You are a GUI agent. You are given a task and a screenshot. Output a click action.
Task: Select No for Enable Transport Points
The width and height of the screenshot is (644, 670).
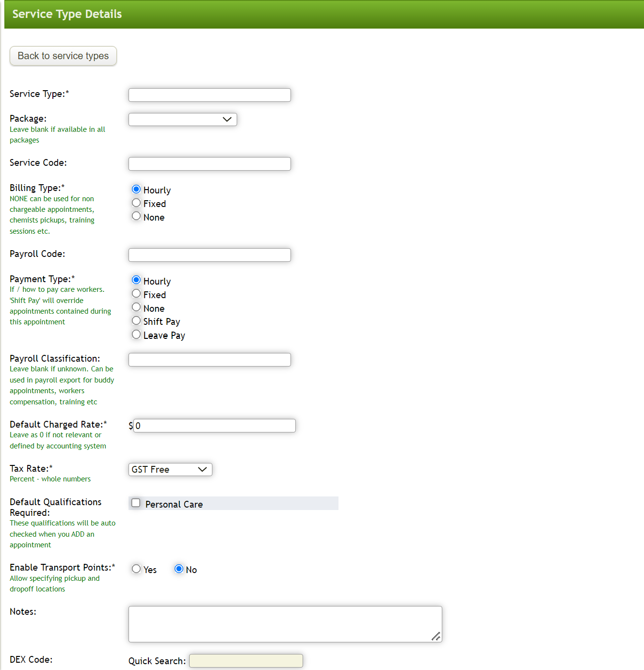pos(179,569)
